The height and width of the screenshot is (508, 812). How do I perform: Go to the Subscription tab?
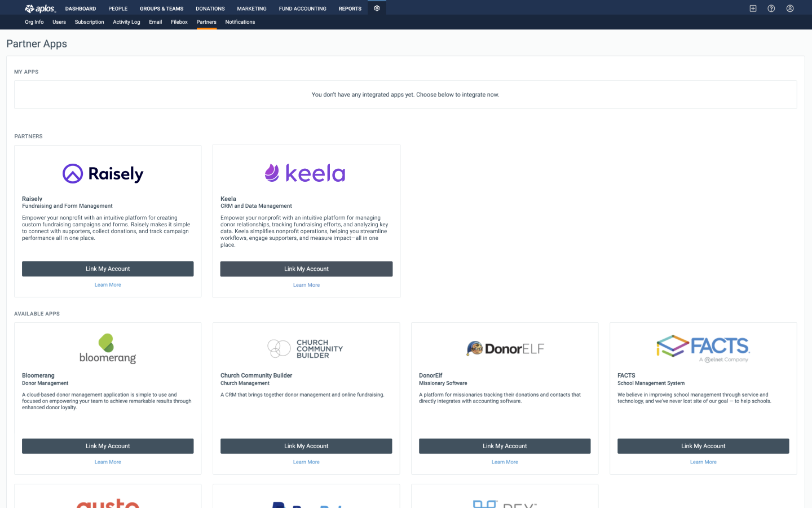pyautogui.click(x=90, y=22)
